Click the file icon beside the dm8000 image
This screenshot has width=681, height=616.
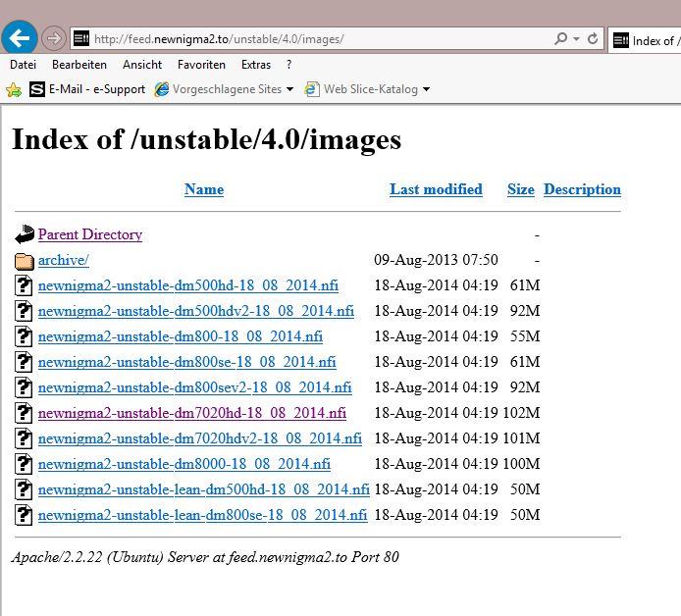[x=24, y=464]
